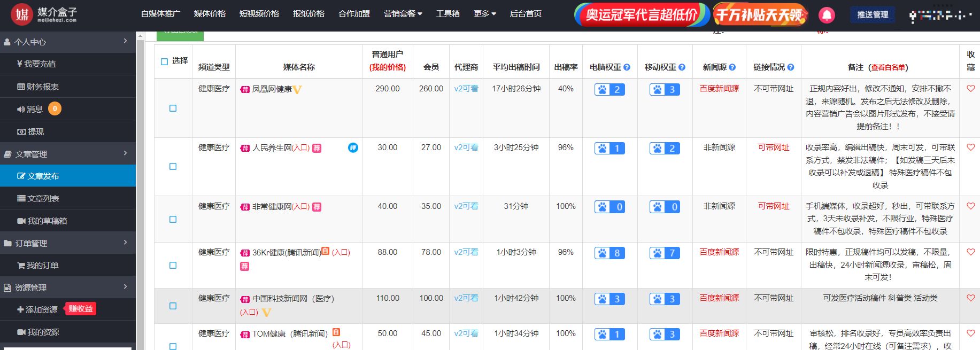Click the 媒介盒子 logo
Viewport: 980px width, 350px height.
pos(44,14)
